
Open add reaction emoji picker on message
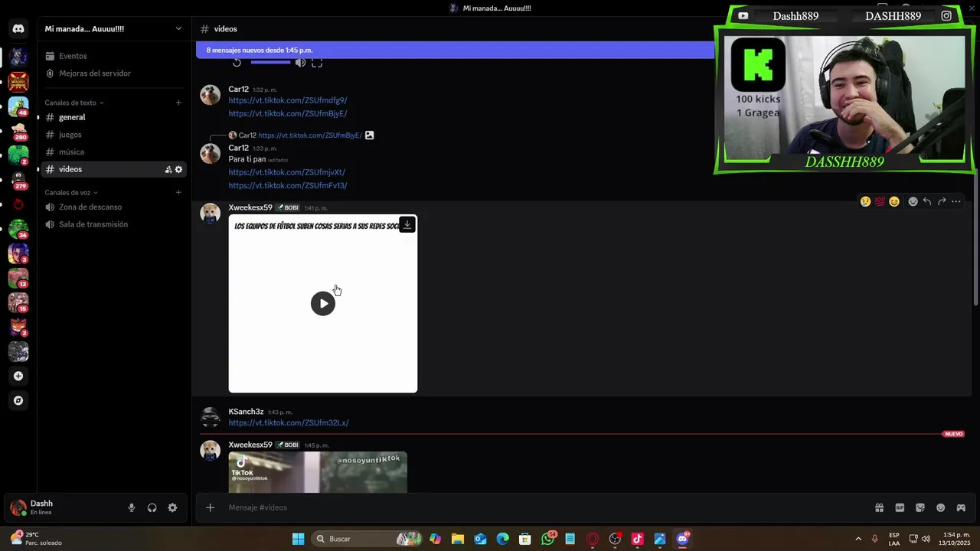[x=913, y=201]
